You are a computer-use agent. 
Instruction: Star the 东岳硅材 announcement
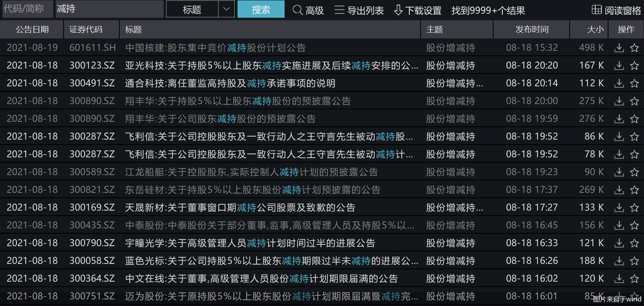tap(634, 190)
